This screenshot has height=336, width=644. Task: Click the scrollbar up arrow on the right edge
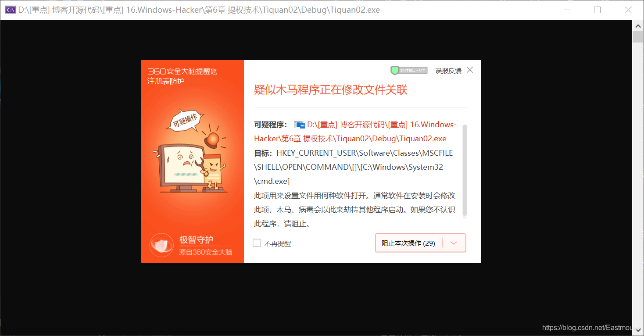pyautogui.click(x=638, y=25)
